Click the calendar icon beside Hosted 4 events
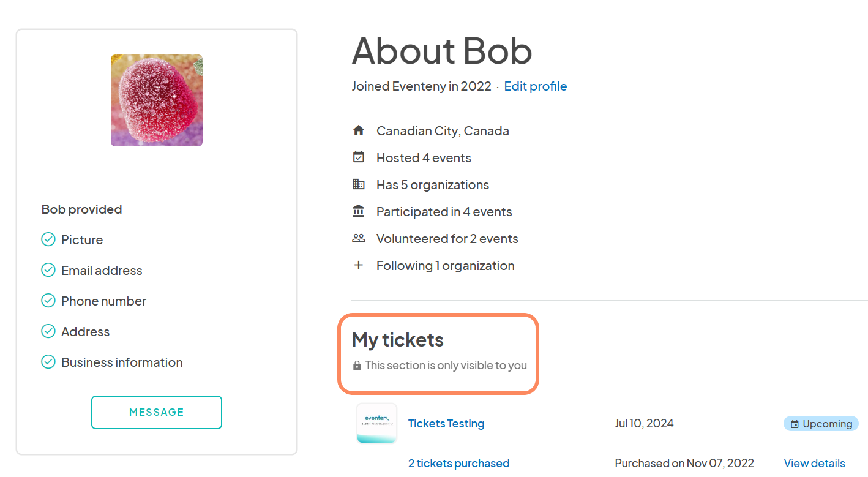868x477 pixels. (x=359, y=157)
